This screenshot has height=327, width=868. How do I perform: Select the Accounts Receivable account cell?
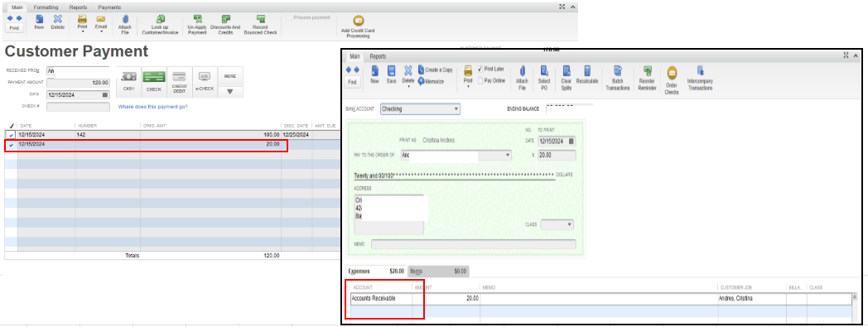(x=381, y=298)
